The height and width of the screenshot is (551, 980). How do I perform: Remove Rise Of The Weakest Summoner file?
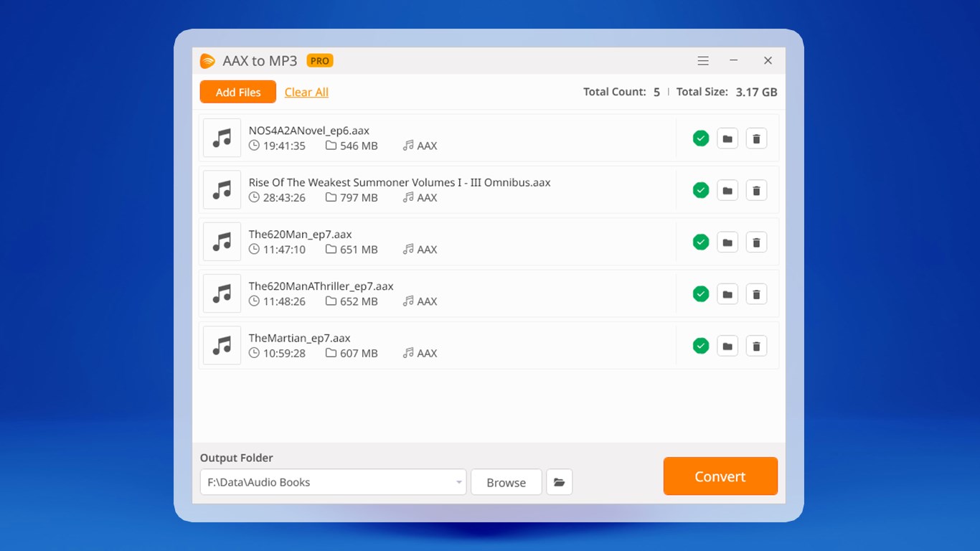(756, 190)
